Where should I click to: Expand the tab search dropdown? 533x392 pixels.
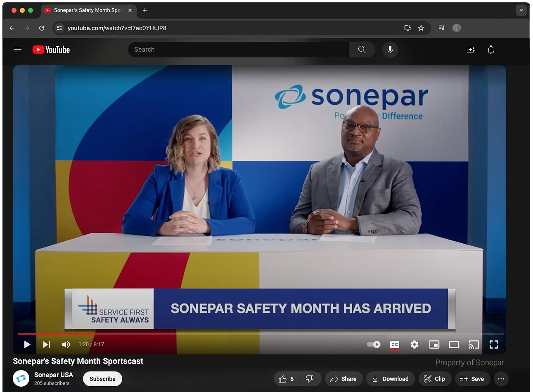click(x=521, y=10)
